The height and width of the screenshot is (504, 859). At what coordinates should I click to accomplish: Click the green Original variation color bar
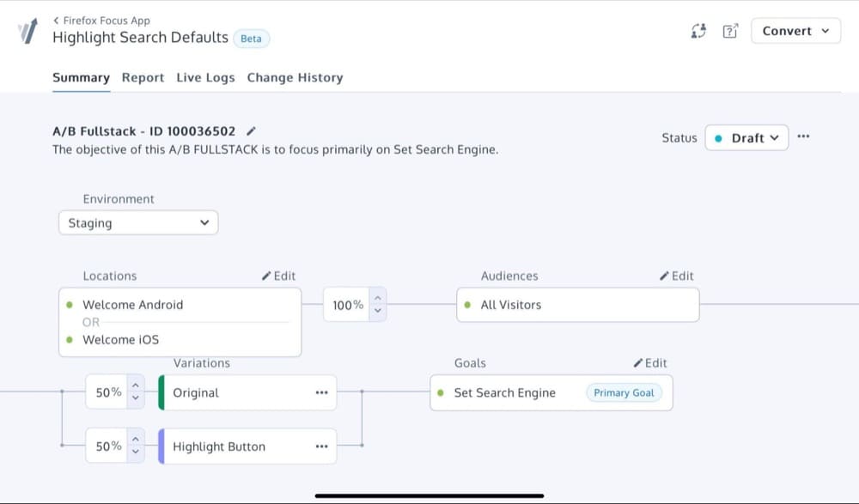pos(161,392)
